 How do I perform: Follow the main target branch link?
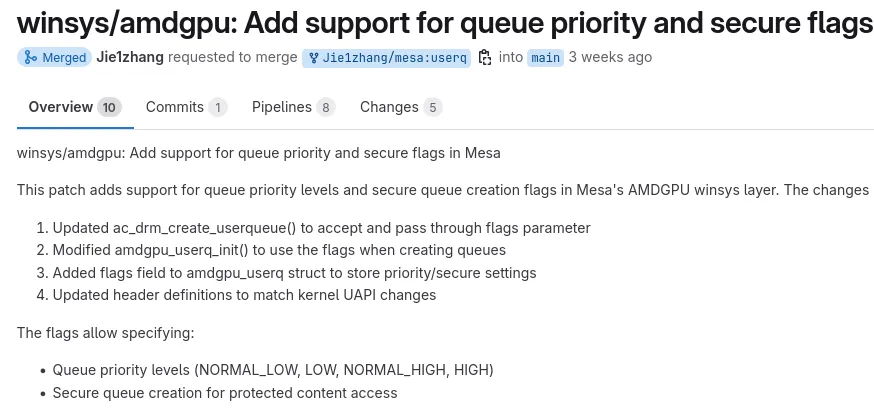coord(545,58)
